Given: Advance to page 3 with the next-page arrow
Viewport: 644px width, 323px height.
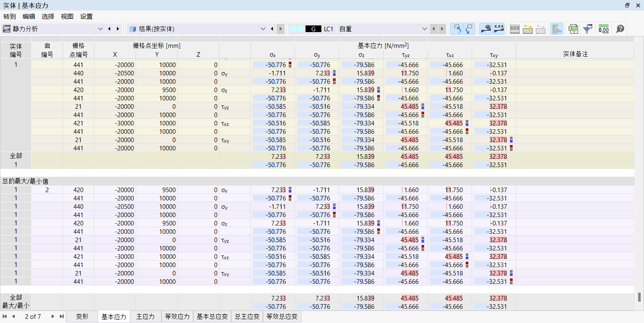Looking at the screenshot, I should tap(52, 317).
